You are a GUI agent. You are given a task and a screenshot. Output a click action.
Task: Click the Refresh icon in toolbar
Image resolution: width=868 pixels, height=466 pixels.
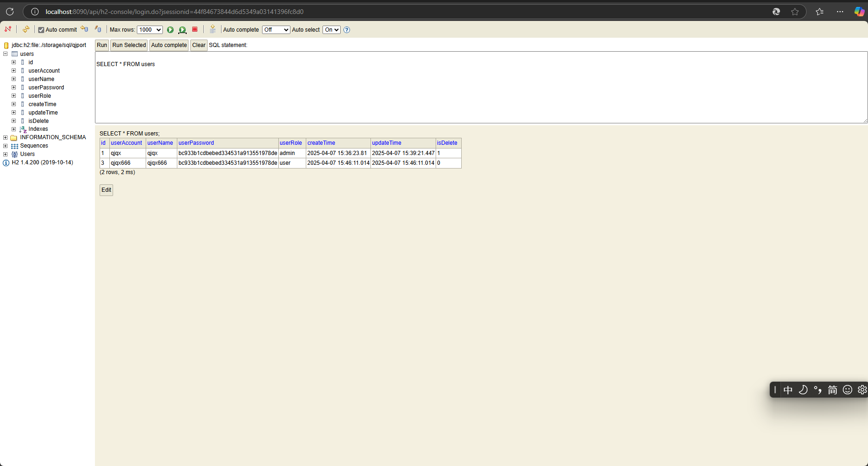point(26,29)
